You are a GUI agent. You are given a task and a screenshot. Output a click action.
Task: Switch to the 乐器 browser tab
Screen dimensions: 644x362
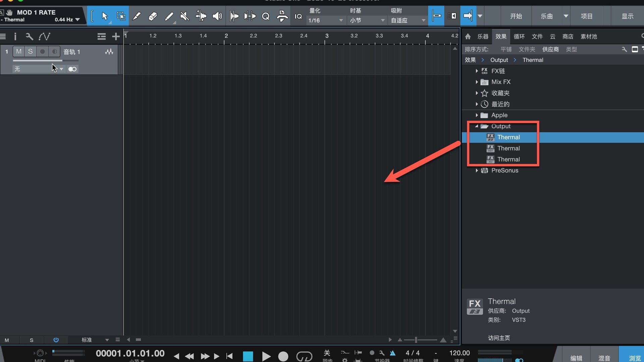pos(483,37)
